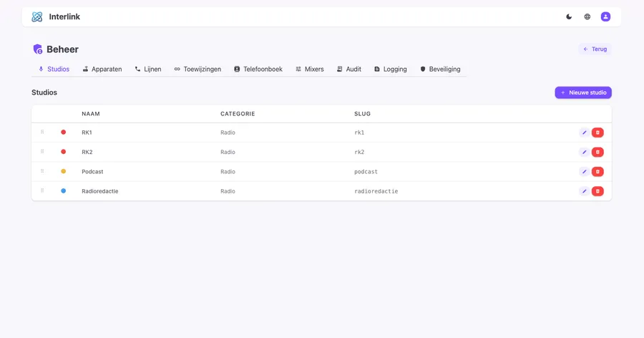Viewport: 644px width, 338px height.
Task: Switch to the Toewijzingen tab
Action: pos(197,69)
